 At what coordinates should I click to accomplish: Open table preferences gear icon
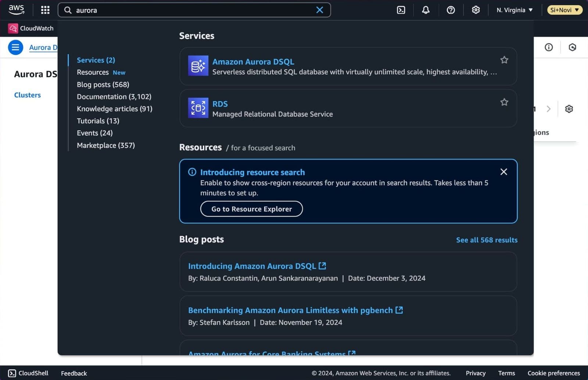[x=569, y=109]
